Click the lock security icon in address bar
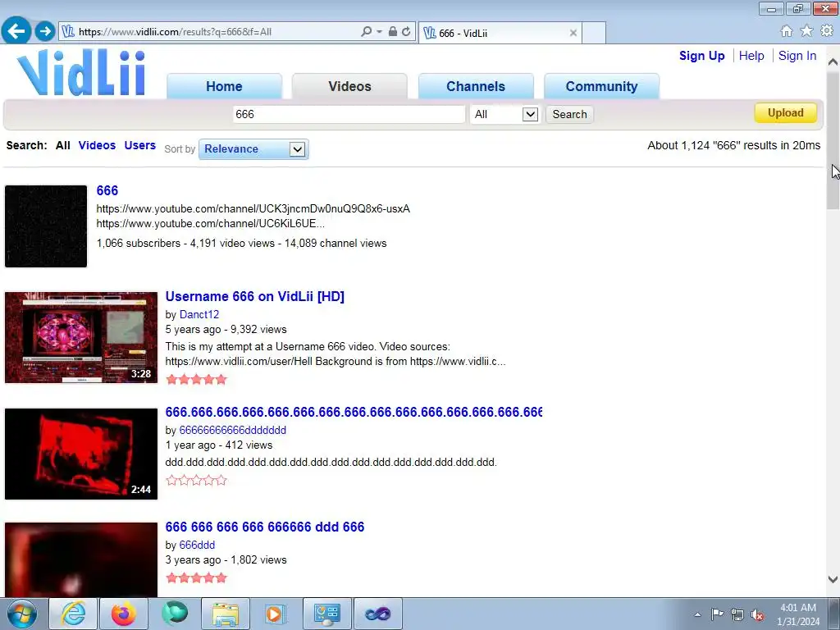Viewport: 840px width, 630px height. point(393,32)
